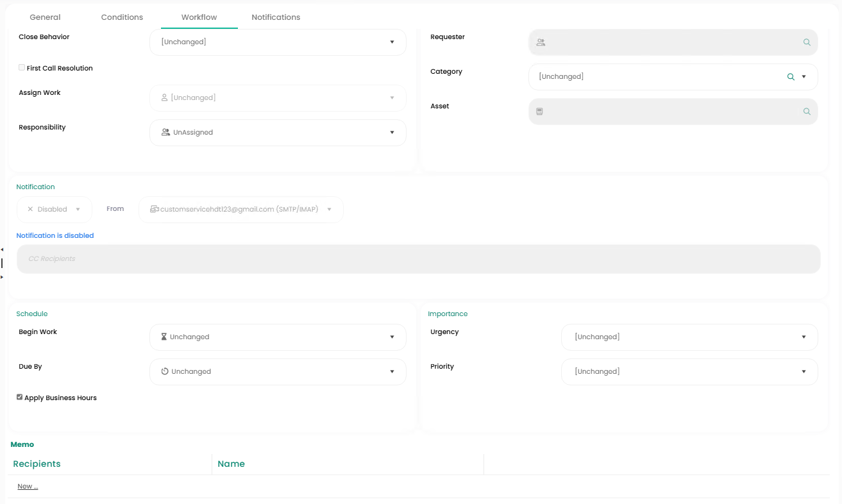Open the Notifications tab

276,17
